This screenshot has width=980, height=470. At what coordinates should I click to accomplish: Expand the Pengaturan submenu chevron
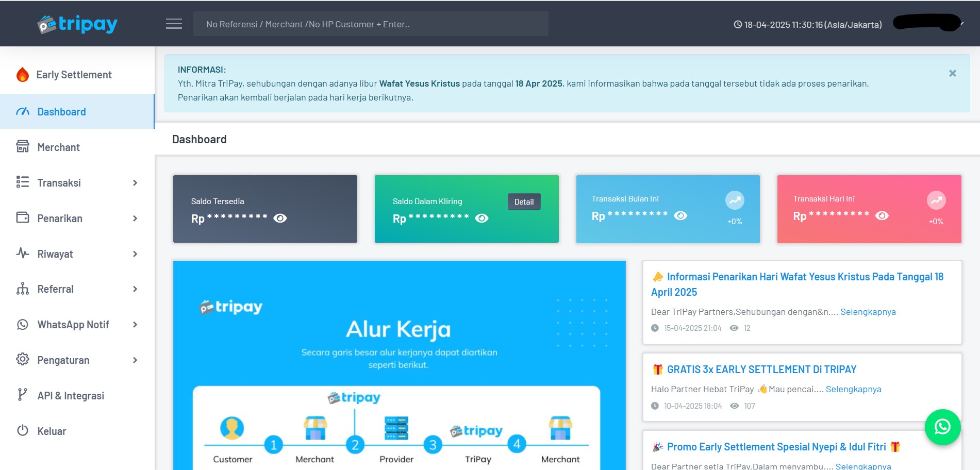(x=135, y=360)
